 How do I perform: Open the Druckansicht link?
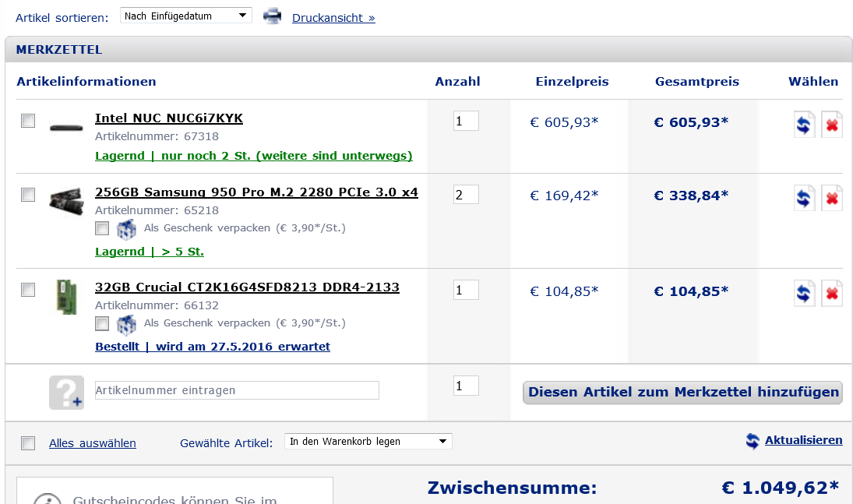pos(333,18)
